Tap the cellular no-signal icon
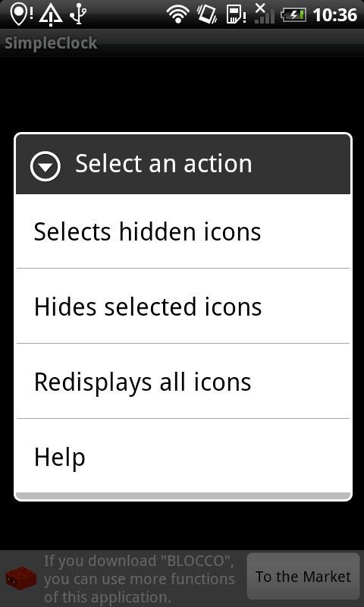 coord(265,14)
